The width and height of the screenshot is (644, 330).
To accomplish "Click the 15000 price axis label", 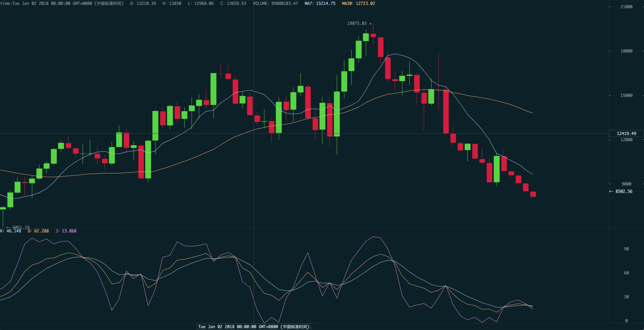I will (x=627, y=95).
